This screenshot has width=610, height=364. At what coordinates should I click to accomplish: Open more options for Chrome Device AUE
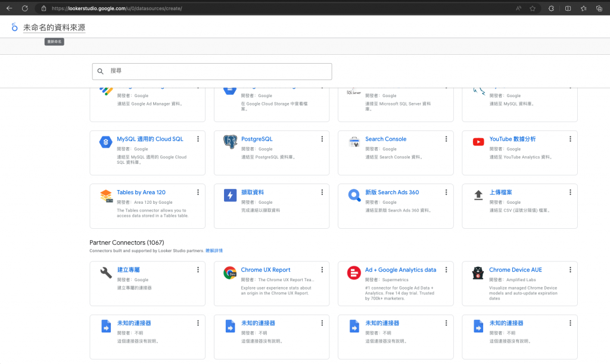coord(570,269)
